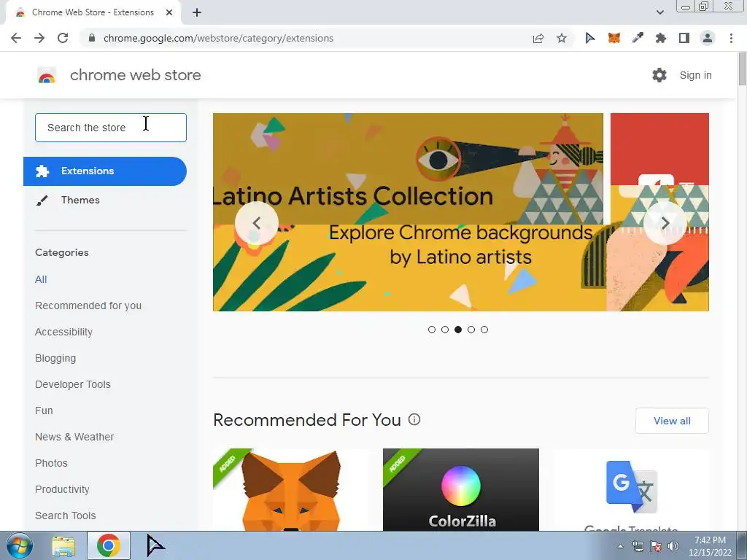Viewport: 747px width, 560px height.
Task: Open the tab search dropdown arrow
Action: (659, 12)
